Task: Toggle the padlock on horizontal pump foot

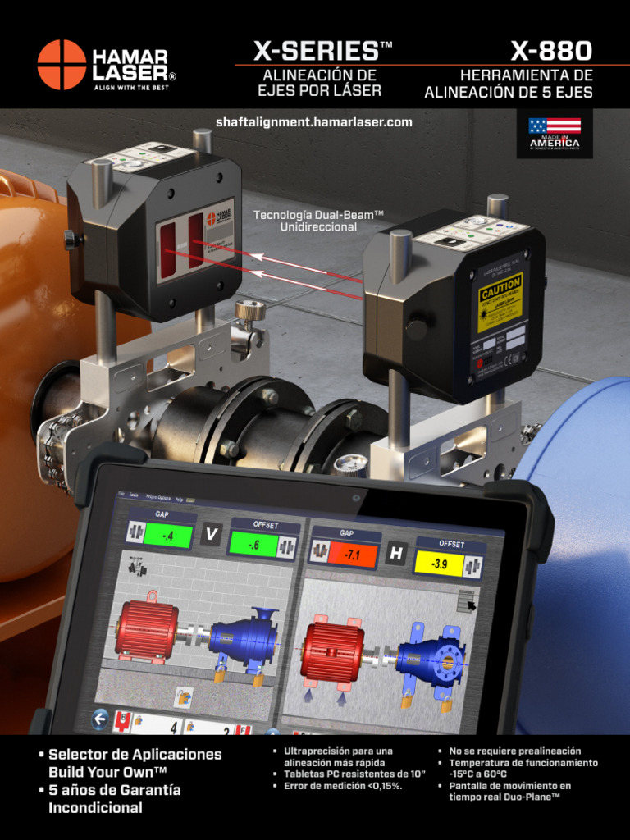Action: tap(407, 701)
